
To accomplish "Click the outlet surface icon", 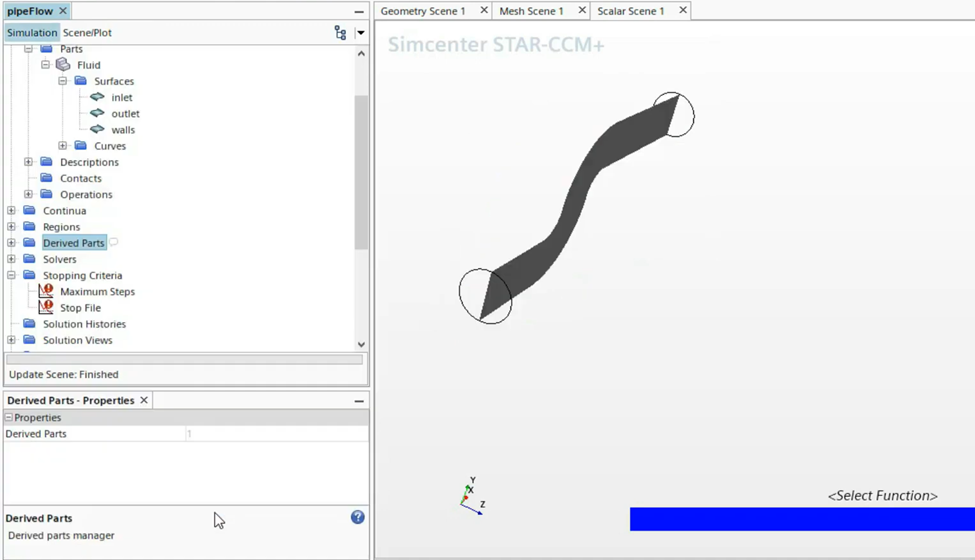I will click(97, 113).
